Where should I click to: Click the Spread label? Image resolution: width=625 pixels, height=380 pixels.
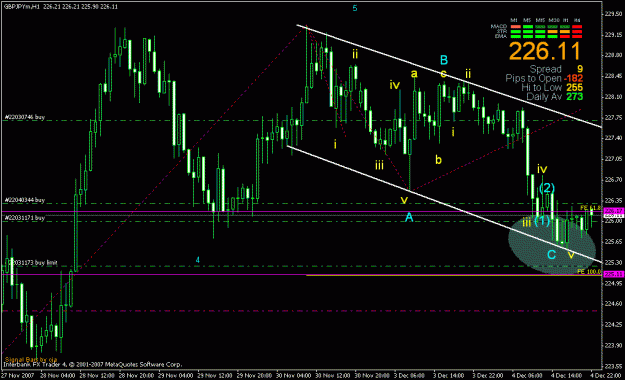545,69
